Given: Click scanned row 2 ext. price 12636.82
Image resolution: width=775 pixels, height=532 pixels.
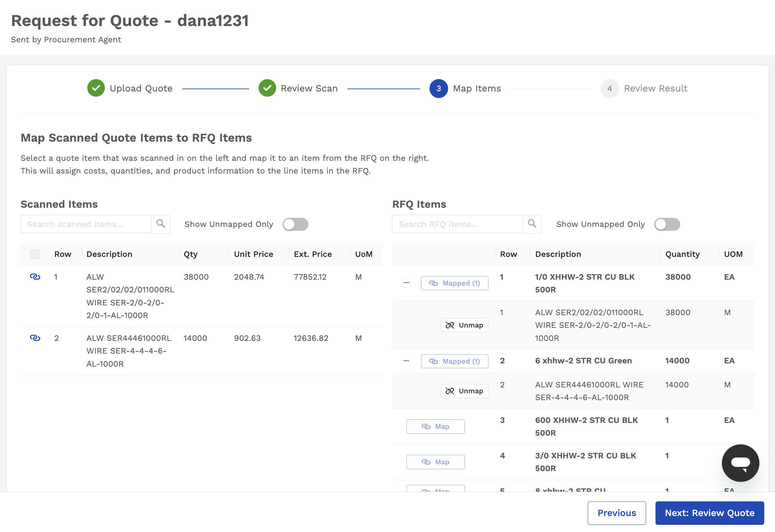Looking at the screenshot, I should pyautogui.click(x=311, y=338).
